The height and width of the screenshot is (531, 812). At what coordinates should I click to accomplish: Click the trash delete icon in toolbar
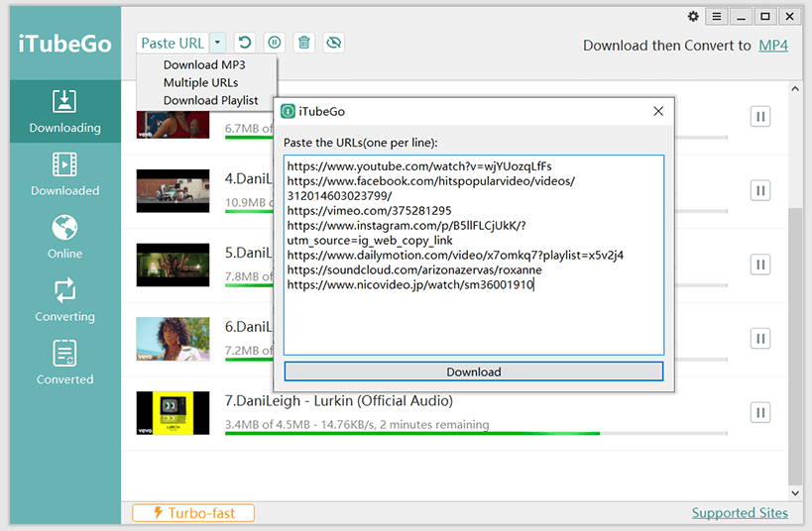pyautogui.click(x=304, y=43)
